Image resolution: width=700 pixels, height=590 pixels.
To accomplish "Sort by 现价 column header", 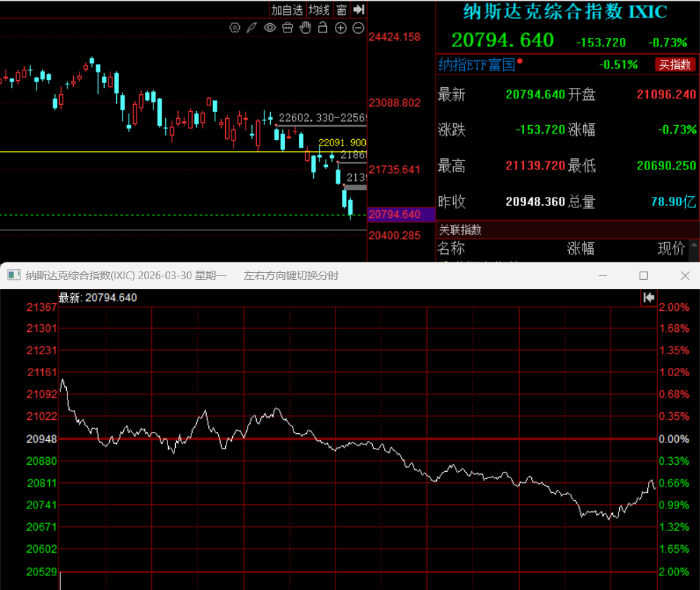I will [x=671, y=248].
